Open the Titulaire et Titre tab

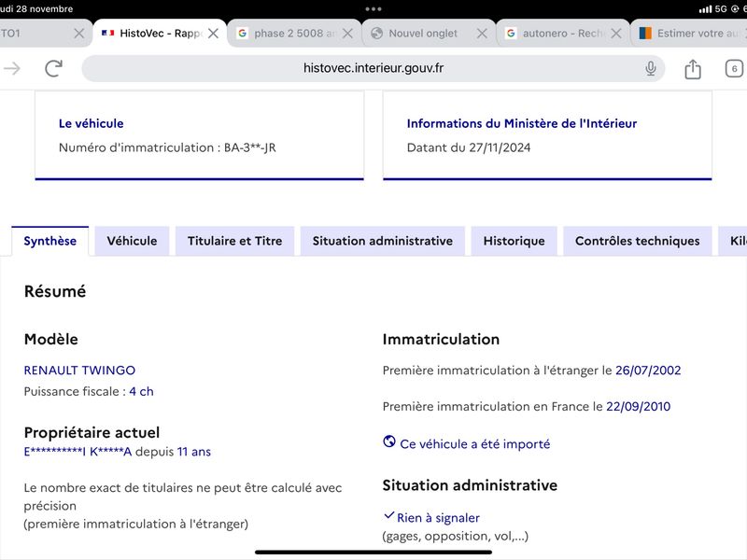tap(235, 241)
